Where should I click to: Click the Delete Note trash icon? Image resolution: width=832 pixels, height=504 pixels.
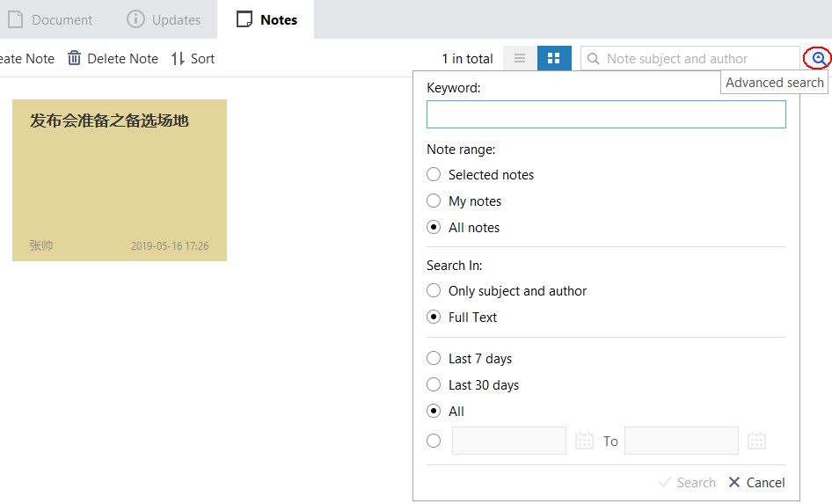point(74,58)
